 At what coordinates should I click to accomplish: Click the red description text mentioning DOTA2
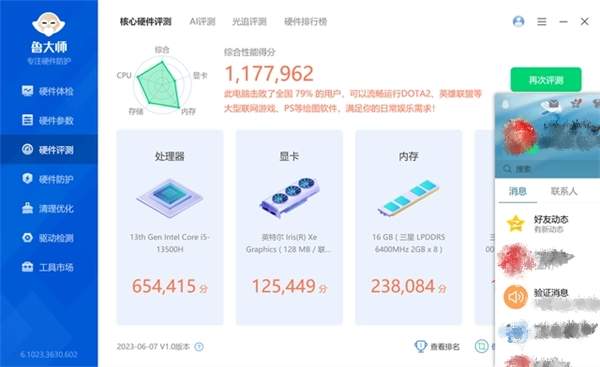click(x=353, y=101)
